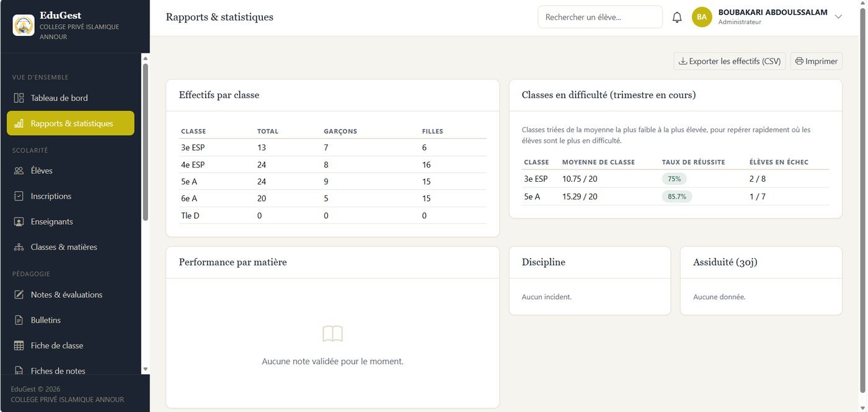Focus the Rechercher un élève search field
The height and width of the screenshot is (412, 868).
(600, 17)
